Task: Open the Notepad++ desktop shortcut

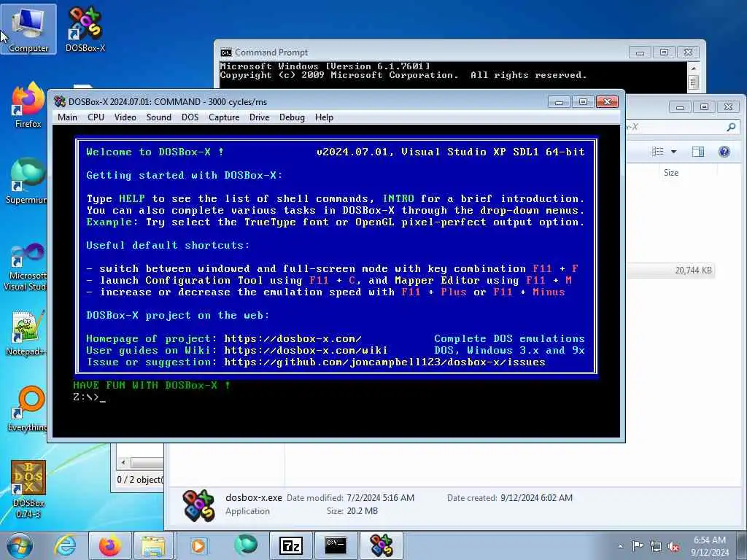Action: click(x=26, y=333)
